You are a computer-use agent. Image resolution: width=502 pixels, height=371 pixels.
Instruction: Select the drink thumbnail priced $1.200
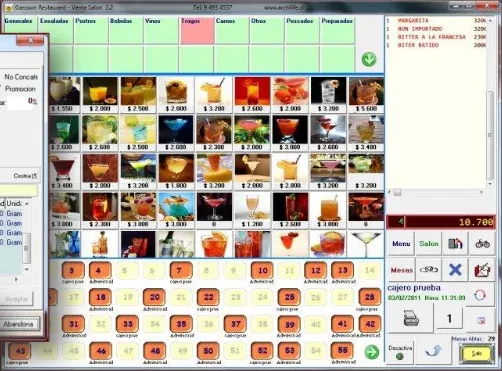(252, 210)
